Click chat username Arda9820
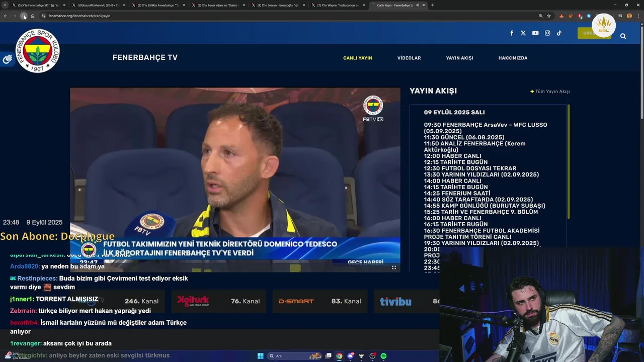 [25, 266]
